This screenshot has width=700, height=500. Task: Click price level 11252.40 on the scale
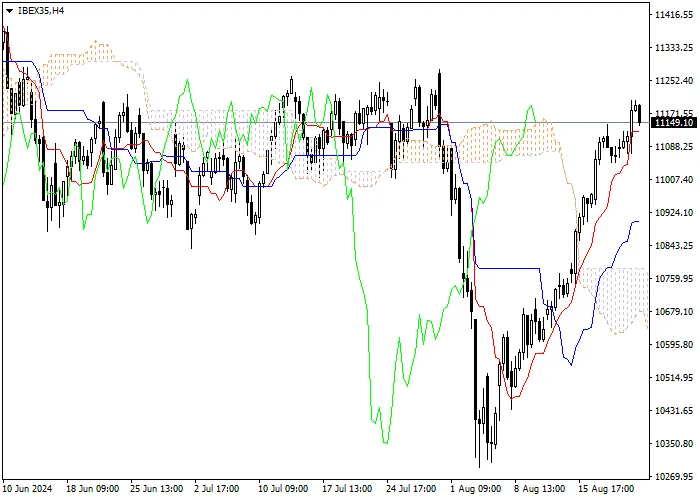tap(674, 80)
